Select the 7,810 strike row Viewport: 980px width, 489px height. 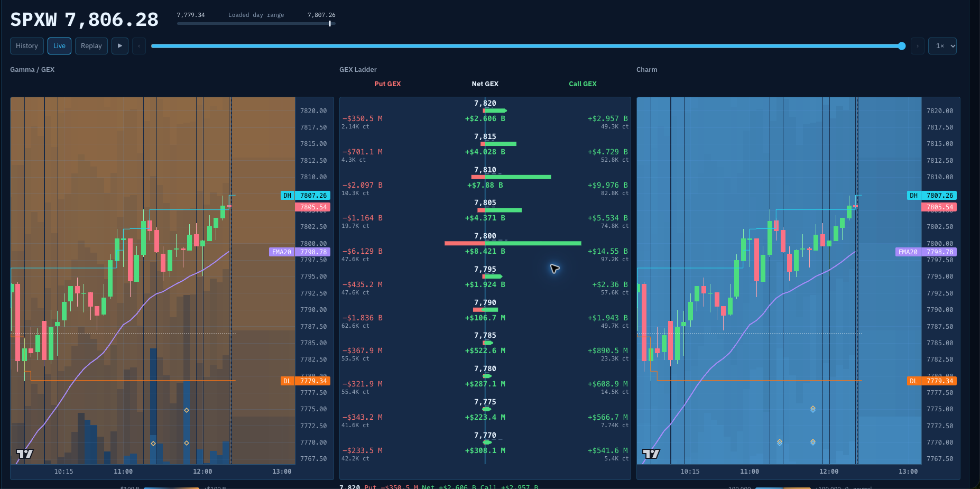tap(485, 180)
